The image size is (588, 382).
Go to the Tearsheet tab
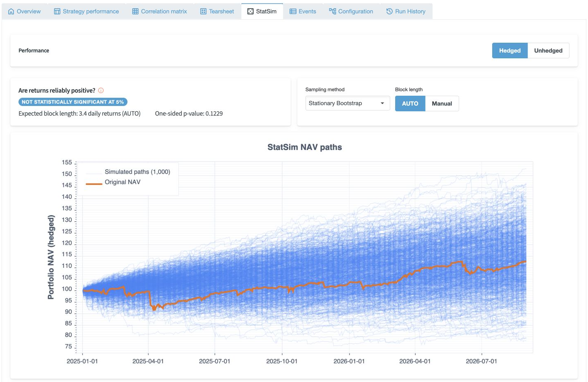click(x=217, y=12)
